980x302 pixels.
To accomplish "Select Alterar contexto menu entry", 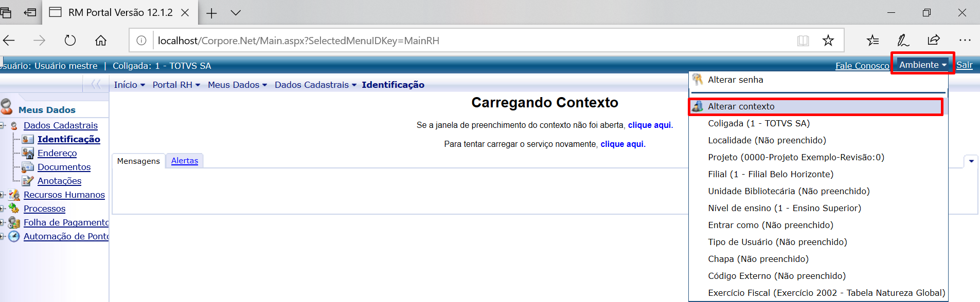I will 818,106.
